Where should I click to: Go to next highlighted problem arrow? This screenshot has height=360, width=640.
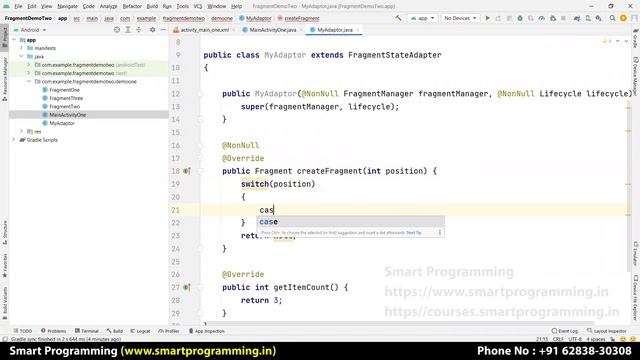626,42
